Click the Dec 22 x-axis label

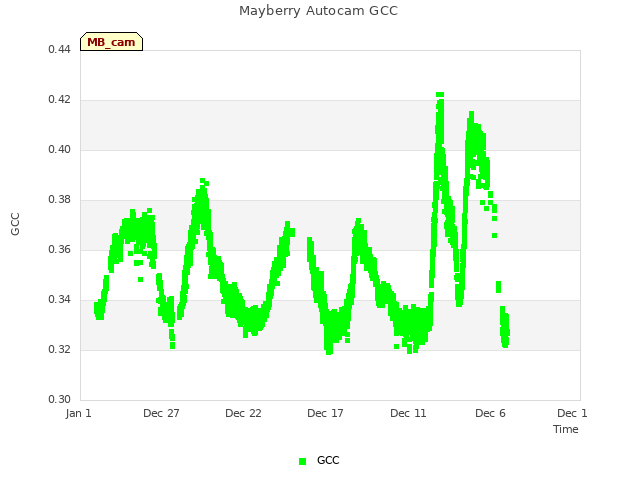243,413
